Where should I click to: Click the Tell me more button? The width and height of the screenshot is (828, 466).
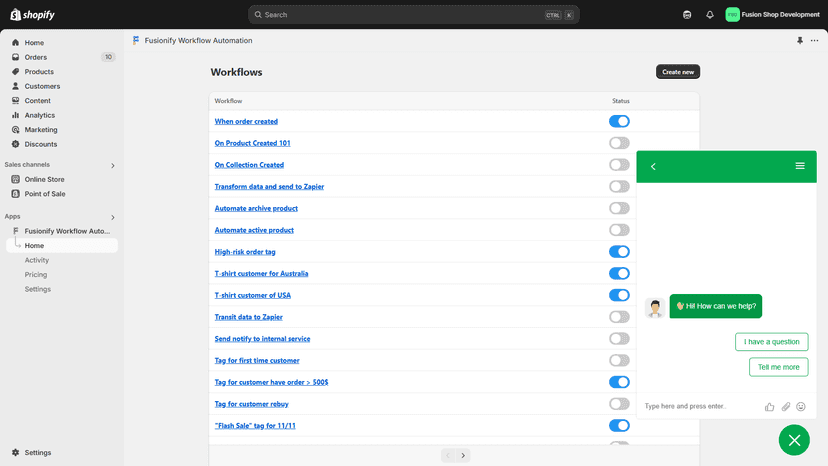[x=778, y=367]
